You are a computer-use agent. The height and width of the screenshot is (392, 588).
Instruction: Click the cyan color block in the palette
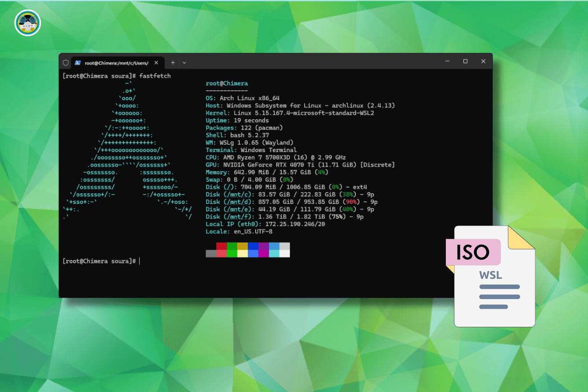[x=274, y=253]
